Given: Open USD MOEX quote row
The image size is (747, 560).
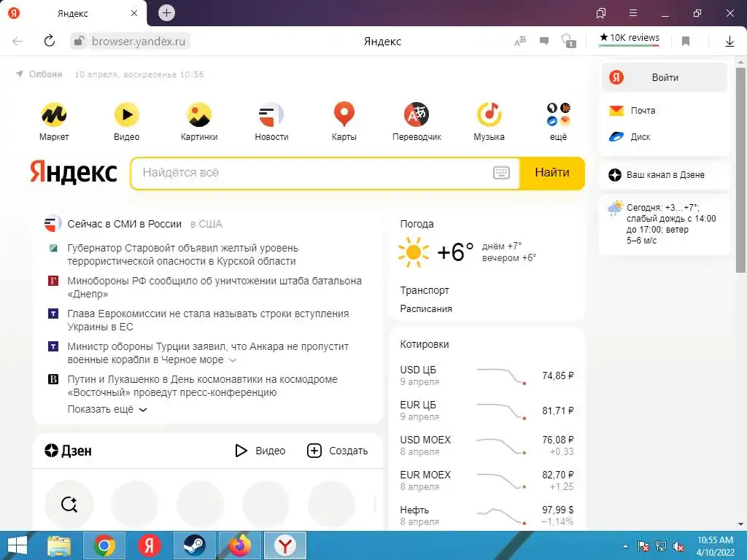Looking at the screenshot, I should coord(487,446).
